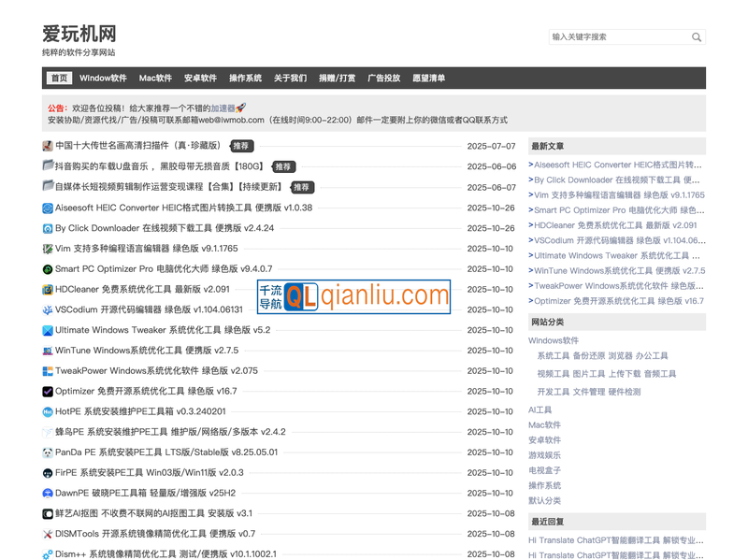Screen dimensions: 748x560
Task: Click the Smart PC Optimizer icon
Action: [48, 269]
